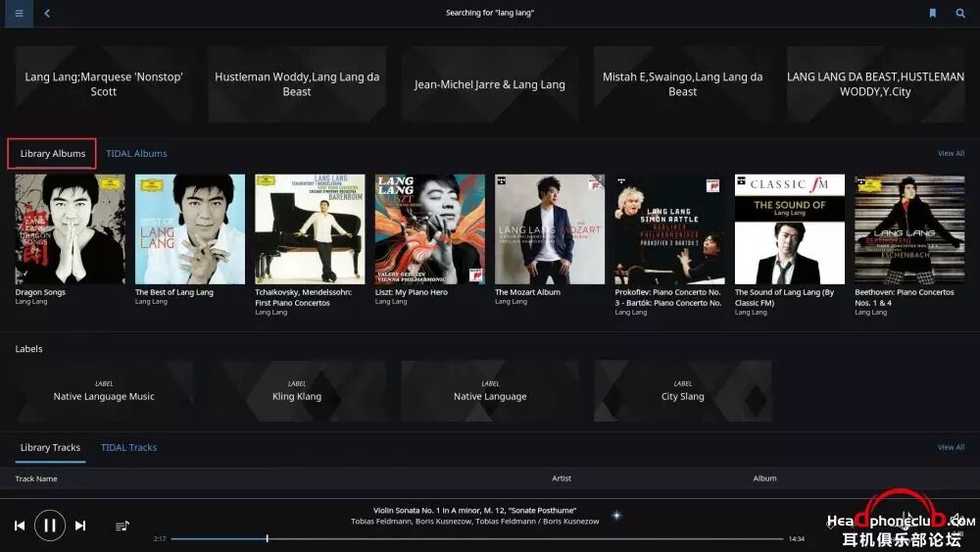Click the signal path star icon
This screenshot has height=552, width=980.
click(616, 515)
